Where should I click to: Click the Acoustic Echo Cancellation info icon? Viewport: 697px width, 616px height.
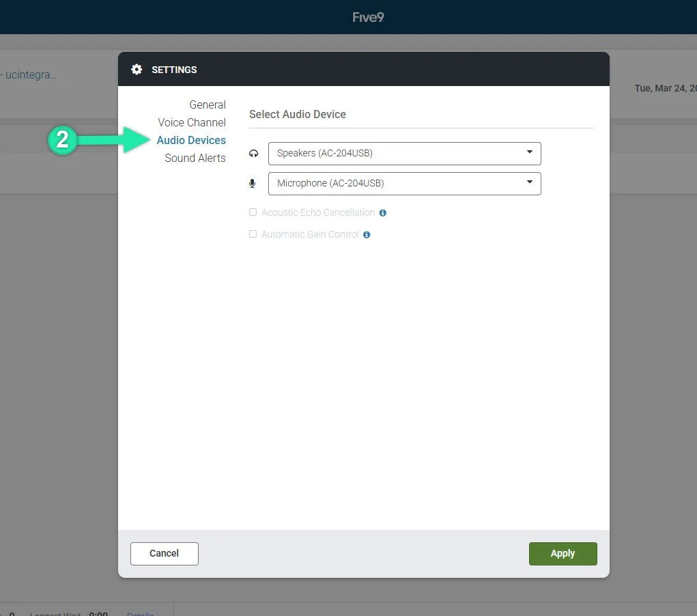[383, 212]
